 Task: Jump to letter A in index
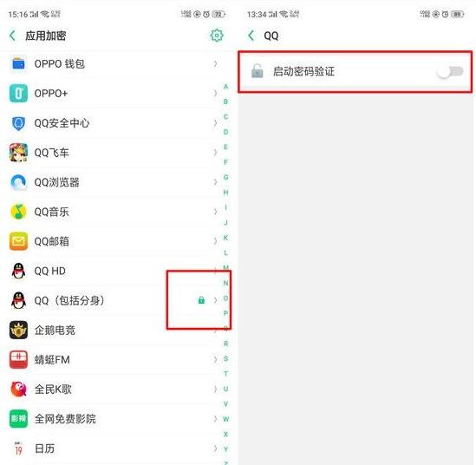[x=225, y=87]
